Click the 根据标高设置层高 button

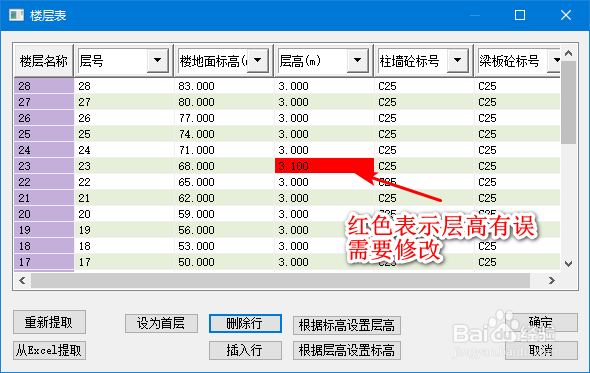point(347,325)
